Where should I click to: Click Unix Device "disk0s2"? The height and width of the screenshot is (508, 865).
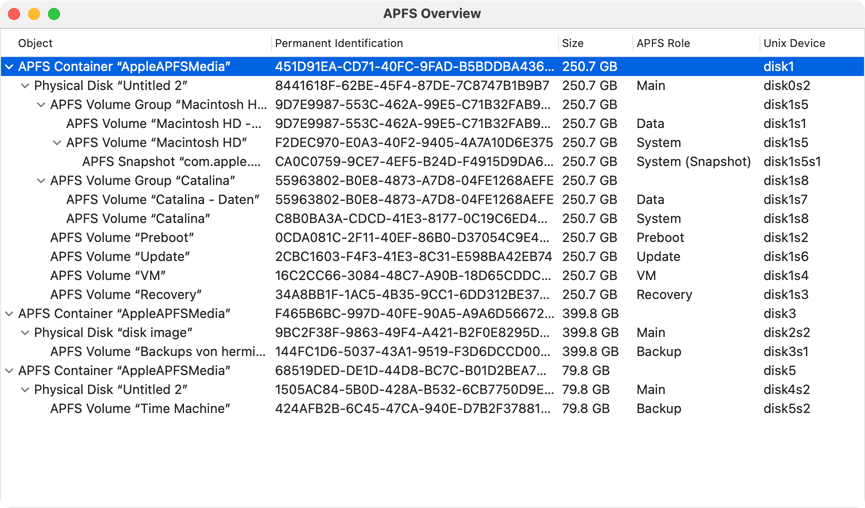(787, 86)
